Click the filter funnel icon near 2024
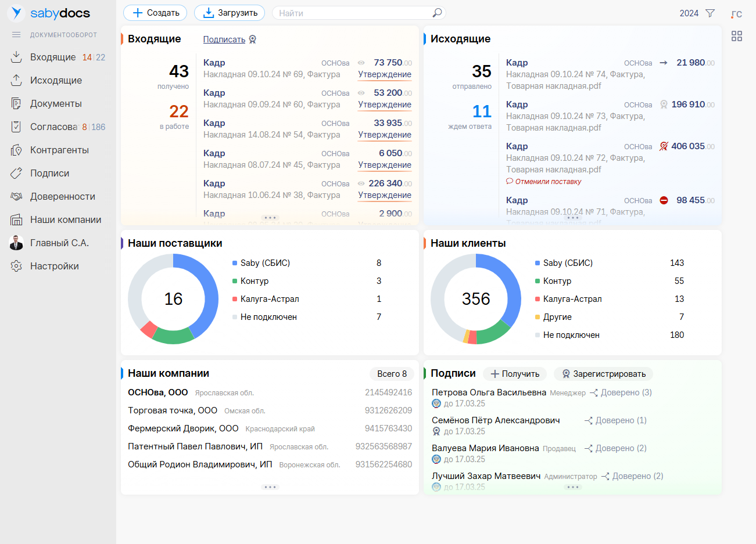 [x=710, y=13]
